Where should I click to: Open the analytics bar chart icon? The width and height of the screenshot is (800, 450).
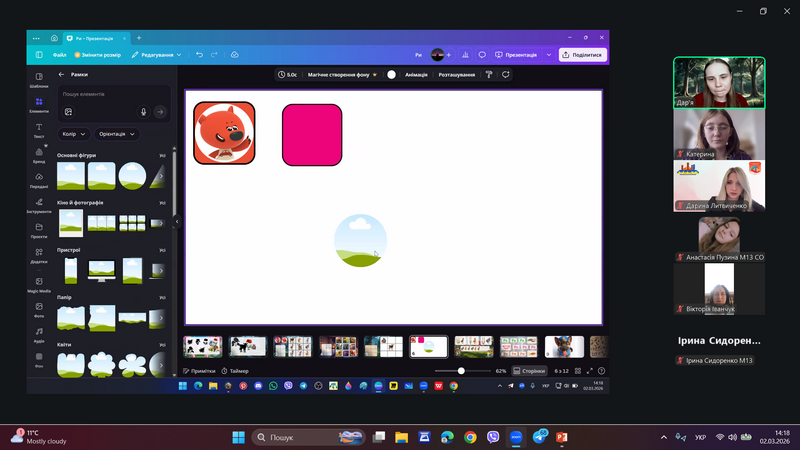(x=466, y=55)
